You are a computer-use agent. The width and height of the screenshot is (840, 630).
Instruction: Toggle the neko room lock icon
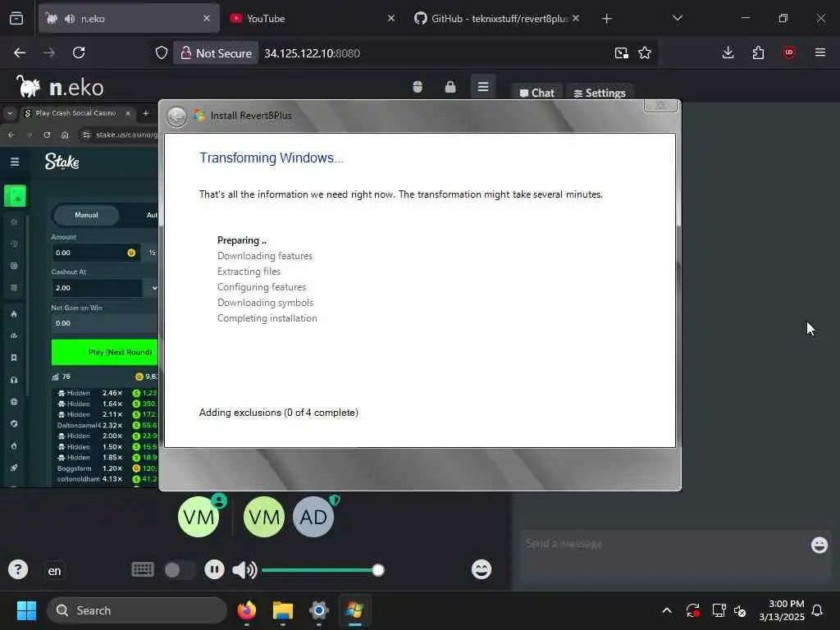[x=450, y=87]
